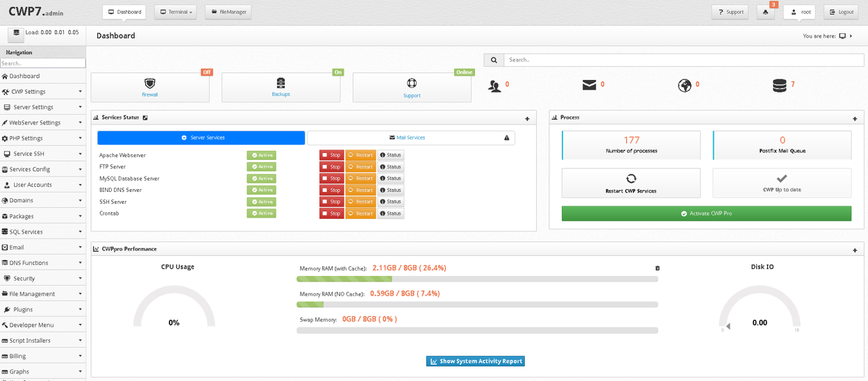The height and width of the screenshot is (381, 868).
Task: Stop the Apache Webserver
Action: pyautogui.click(x=332, y=155)
